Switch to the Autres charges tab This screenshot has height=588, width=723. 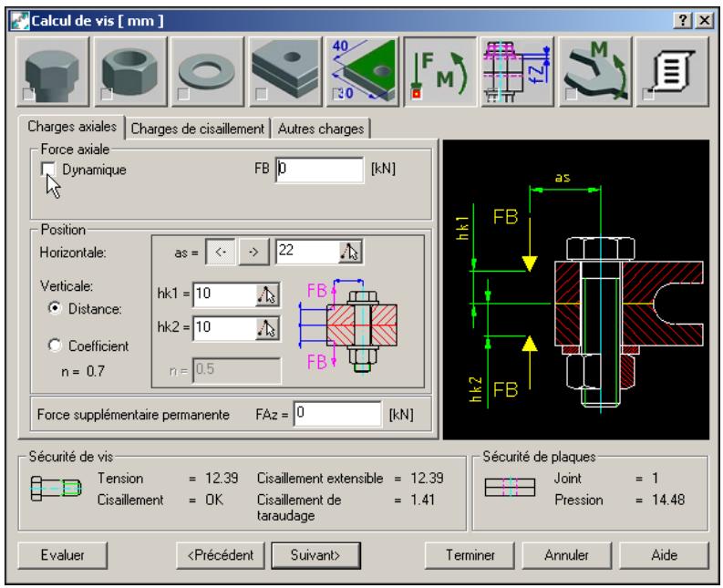coord(321,129)
